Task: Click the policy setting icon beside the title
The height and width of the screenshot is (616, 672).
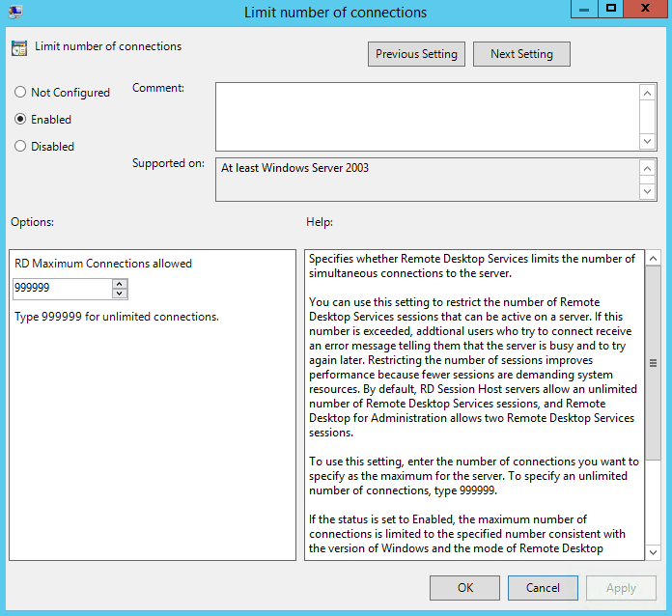Action: pos(18,47)
